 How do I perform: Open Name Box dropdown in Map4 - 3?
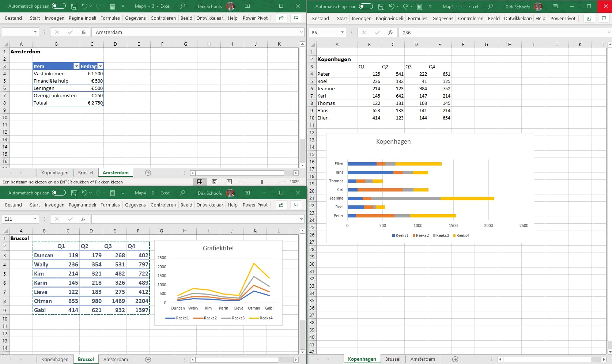(35, 32)
